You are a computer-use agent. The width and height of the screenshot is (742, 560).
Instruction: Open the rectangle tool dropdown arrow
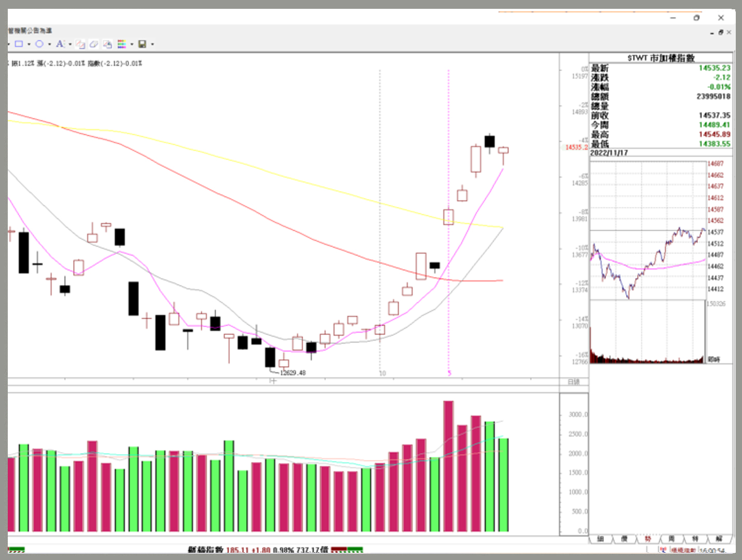29,45
